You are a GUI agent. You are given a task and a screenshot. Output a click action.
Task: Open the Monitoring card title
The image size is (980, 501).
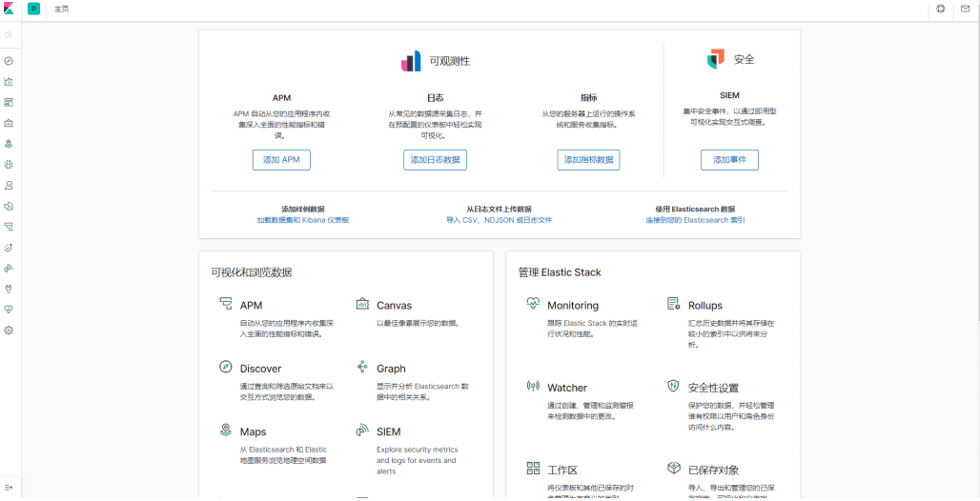tap(573, 306)
